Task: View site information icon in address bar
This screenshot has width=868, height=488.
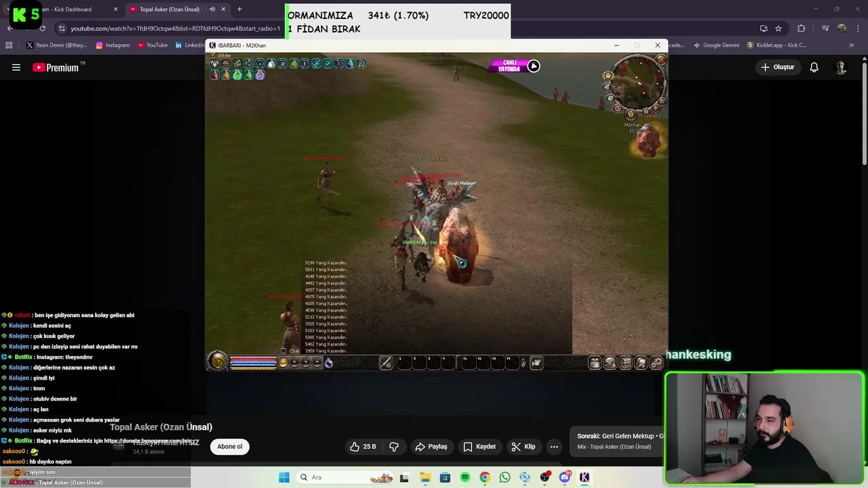Action: [62, 28]
